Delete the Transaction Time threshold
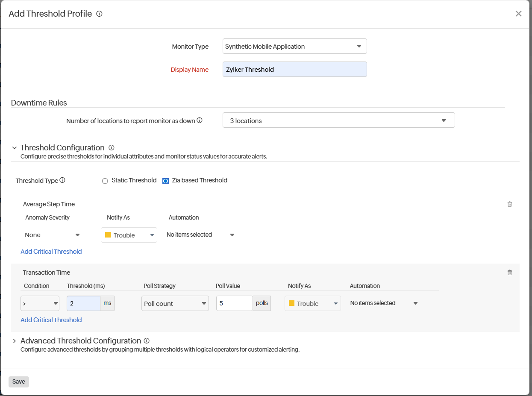Image resolution: width=532 pixels, height=396 pixels. tap(509, 272)
